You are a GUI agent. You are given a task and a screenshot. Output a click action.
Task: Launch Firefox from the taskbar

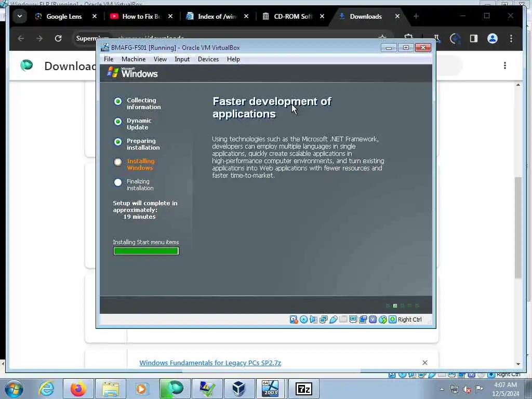tap(78, 389)
